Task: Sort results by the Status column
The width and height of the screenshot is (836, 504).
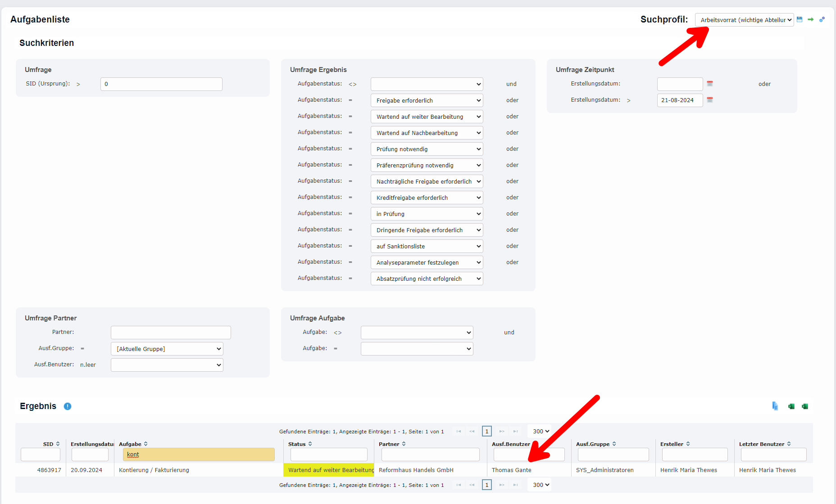Action: point(310,444)
